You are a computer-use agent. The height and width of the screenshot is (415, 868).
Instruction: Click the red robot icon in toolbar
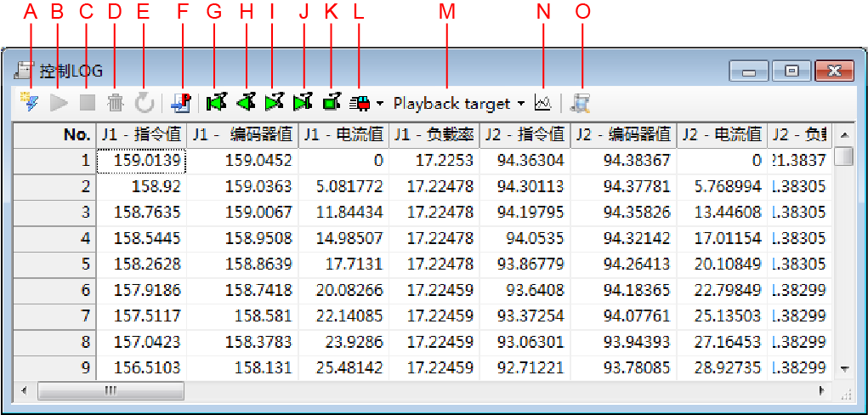(360, 104)
